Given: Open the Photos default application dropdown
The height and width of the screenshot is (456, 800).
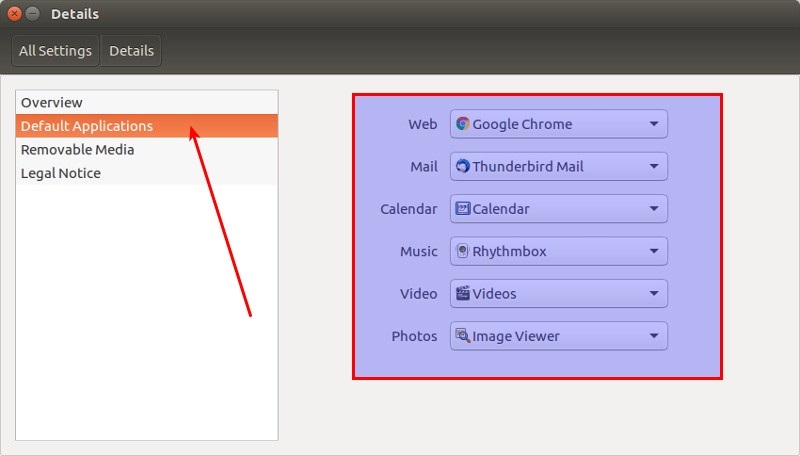Looking at the screenshot, I should click(x=559, y=336).
